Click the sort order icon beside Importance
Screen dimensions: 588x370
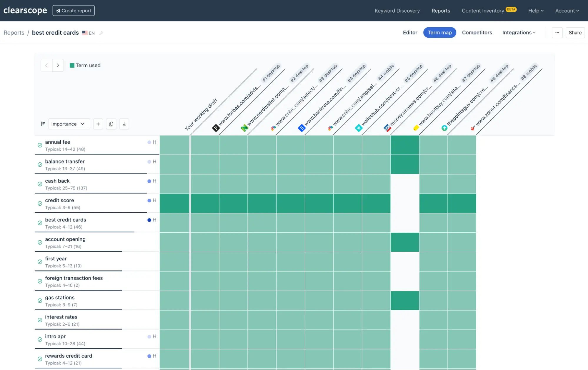(x=43, y=124)
